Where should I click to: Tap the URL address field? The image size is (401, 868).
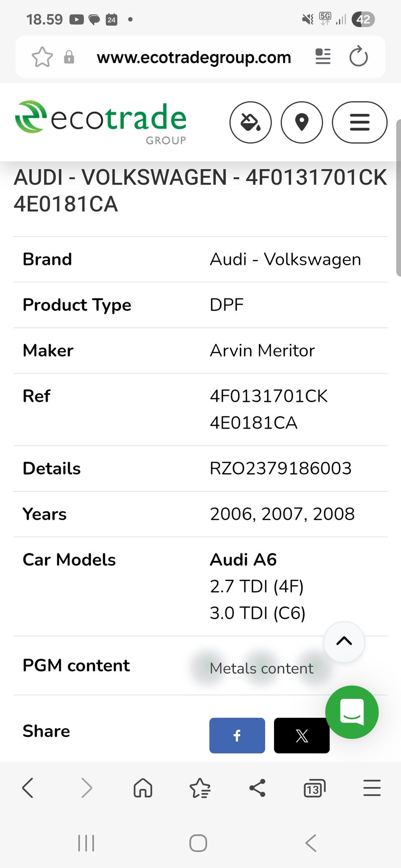[194, 57]
